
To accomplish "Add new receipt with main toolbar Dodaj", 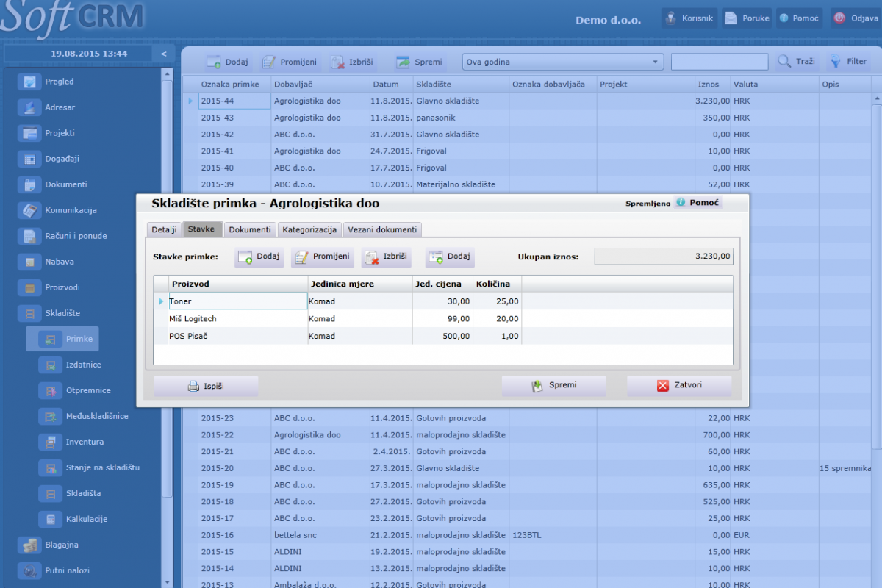I will click(227, 62).
